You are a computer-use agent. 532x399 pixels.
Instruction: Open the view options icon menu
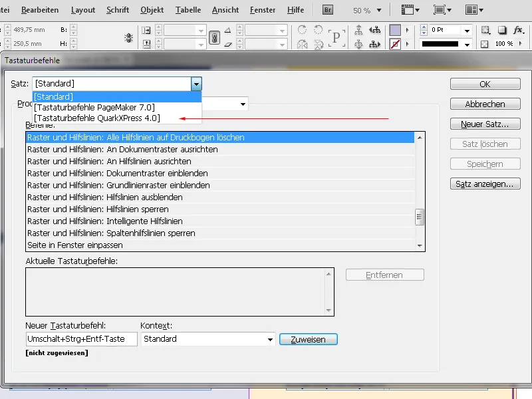pos(410,10)
